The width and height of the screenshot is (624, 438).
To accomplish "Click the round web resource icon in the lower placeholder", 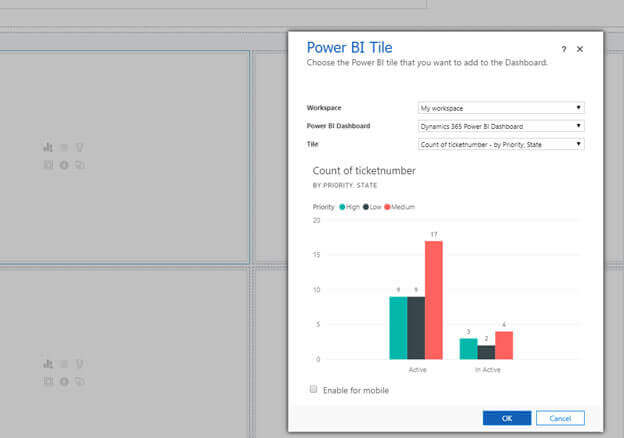I will pos(64,382).
